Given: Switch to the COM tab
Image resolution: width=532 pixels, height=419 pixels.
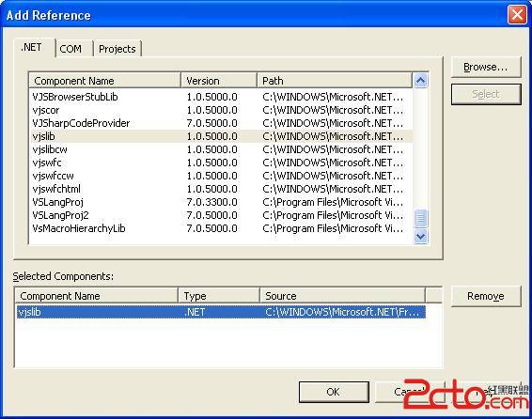Looking at the screenshot, I should 74,49.
